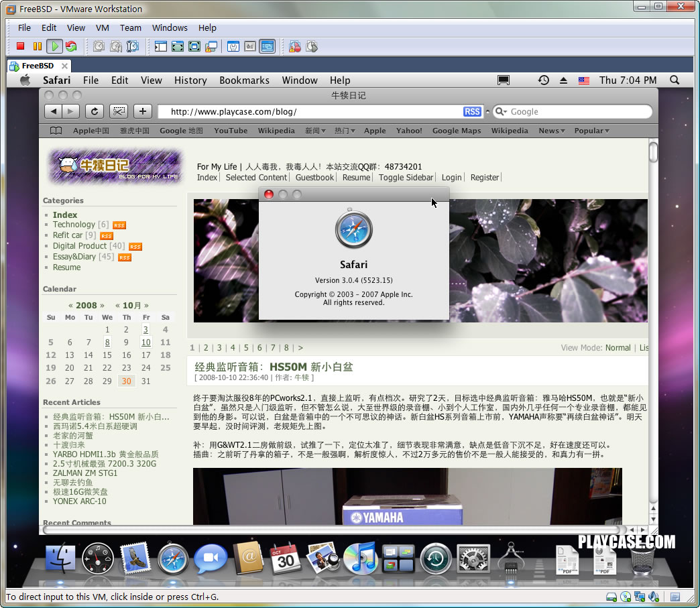Click the VMware red power off button
Image resolution: width=700 pixels, height=608 pixels.
pos(20,46)
